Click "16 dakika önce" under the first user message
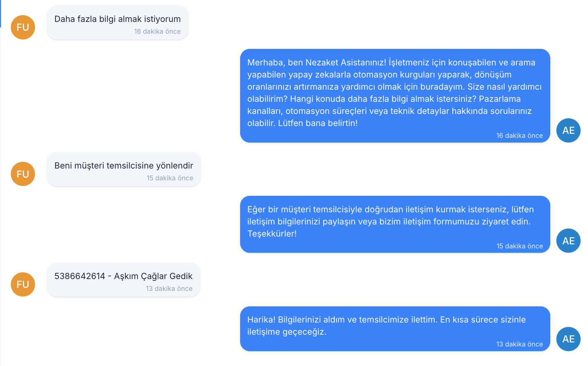 coord(157,32)
